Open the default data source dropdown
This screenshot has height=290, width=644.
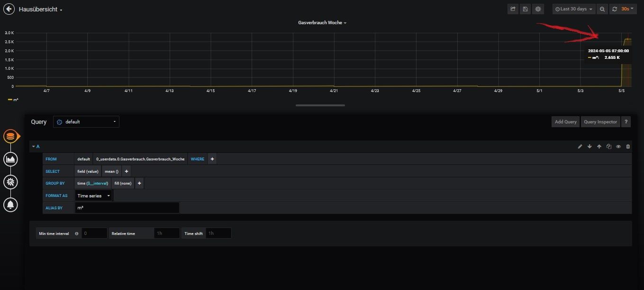click(86, 122)
